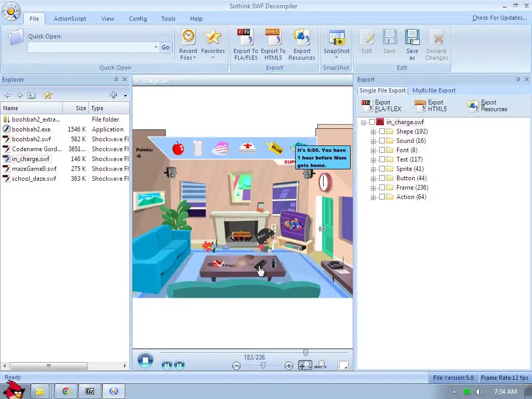The image size is (532, 399).
Task: Click the fit-to-window zoom icon
Action: 305,365
